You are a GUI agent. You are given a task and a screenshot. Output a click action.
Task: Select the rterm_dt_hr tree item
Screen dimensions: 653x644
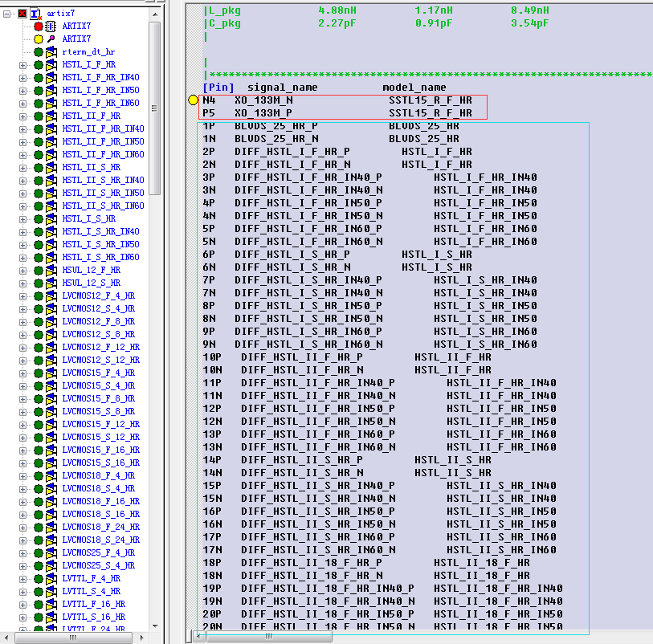click(x=88, y=52)
